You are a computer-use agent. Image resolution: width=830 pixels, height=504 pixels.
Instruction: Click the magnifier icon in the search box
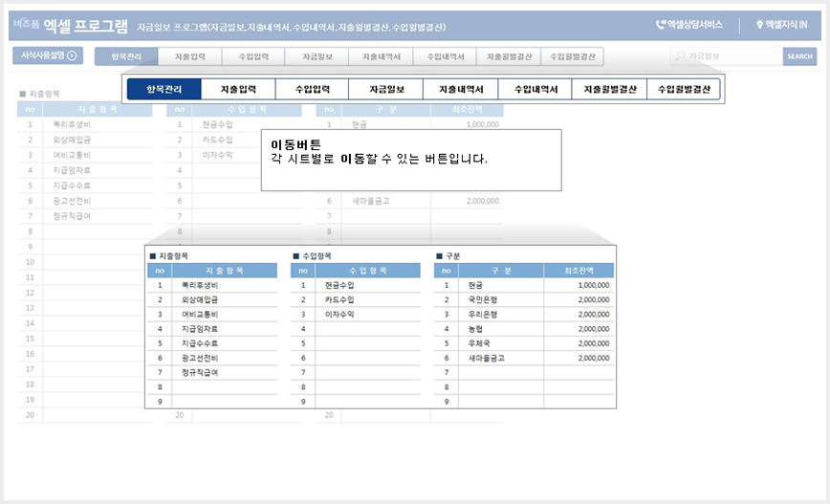point(680,56)
